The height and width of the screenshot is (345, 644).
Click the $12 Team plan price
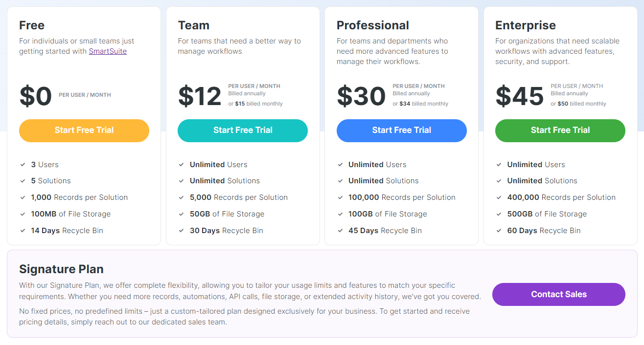(200, 96)
